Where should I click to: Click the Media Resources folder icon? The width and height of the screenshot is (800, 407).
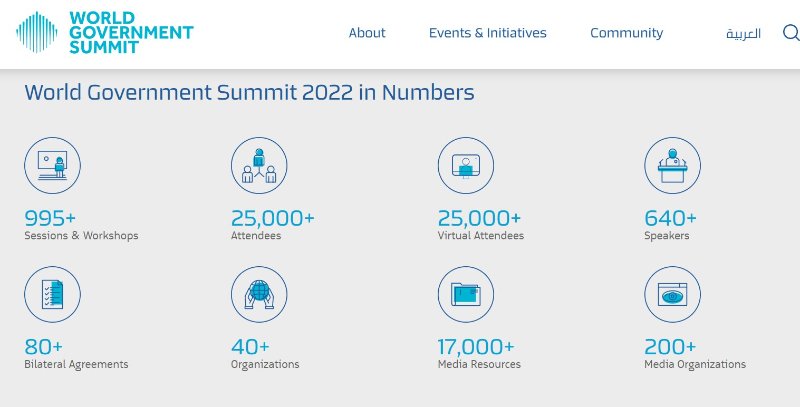pos(466,294)
